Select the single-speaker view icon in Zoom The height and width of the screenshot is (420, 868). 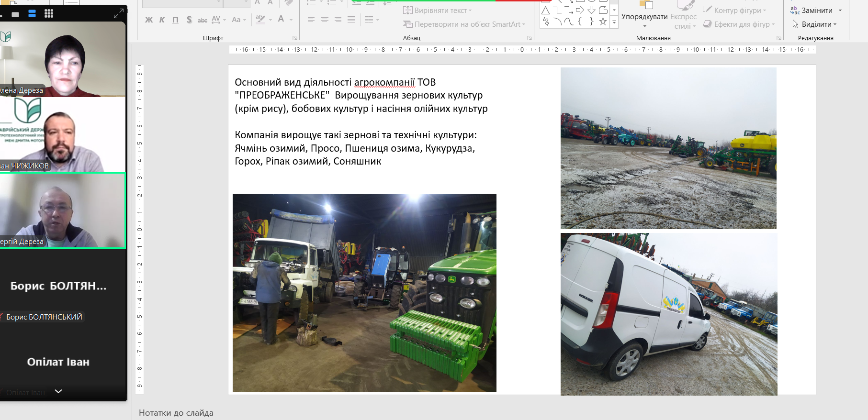click(15, 14)
